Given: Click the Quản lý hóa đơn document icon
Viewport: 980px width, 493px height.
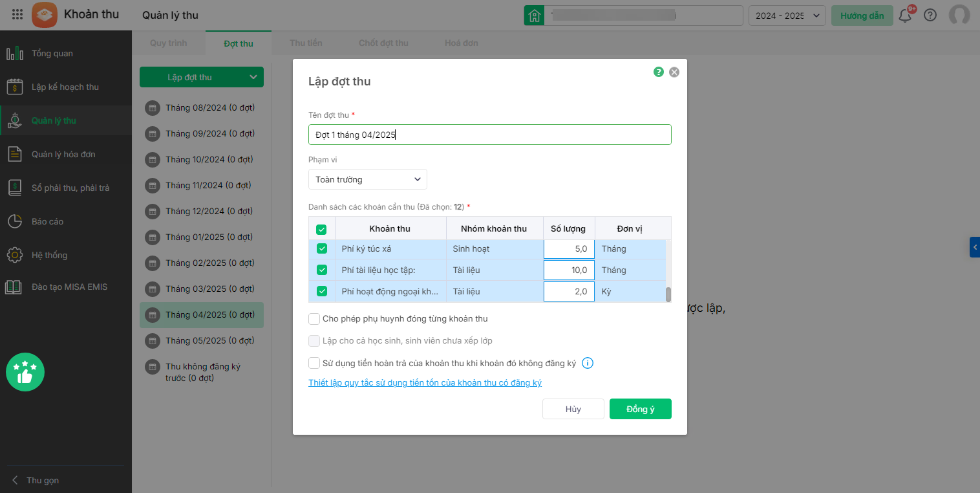Looking at the screenshot, I should [15, 154].
